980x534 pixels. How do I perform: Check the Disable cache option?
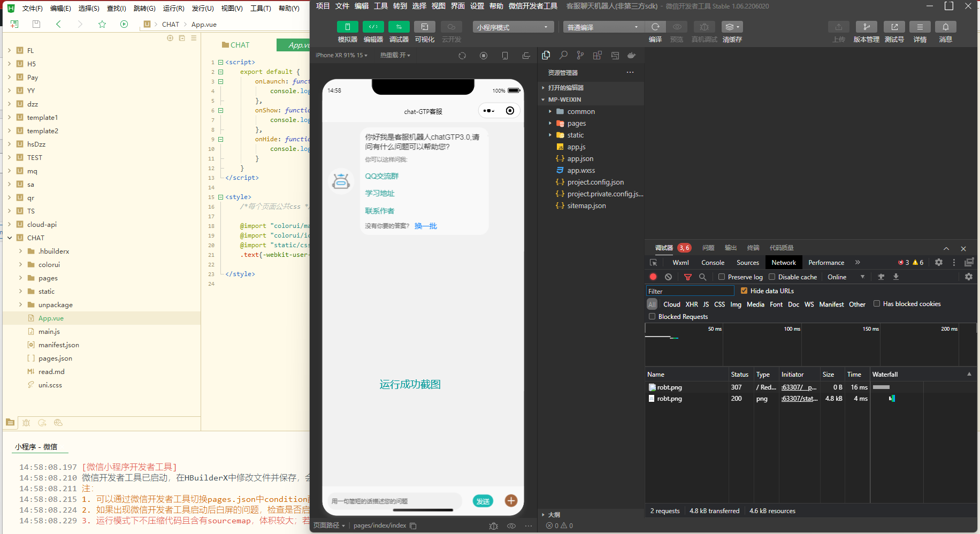[772, 277]
